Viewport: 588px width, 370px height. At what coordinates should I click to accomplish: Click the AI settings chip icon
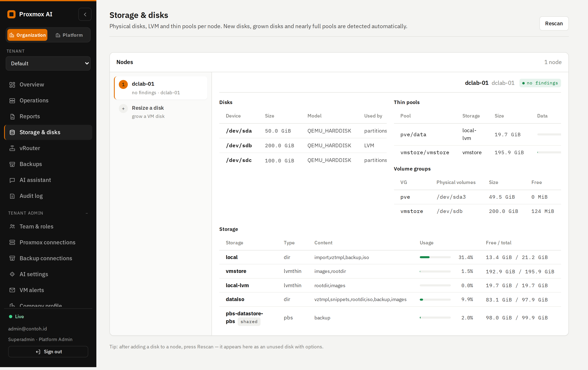tap(12, 274)
